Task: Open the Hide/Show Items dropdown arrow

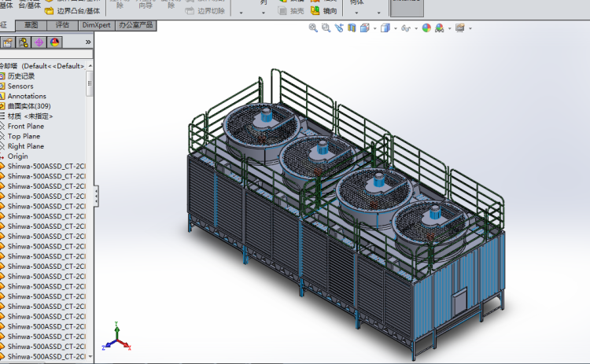Action: click(x=415, y=28)
